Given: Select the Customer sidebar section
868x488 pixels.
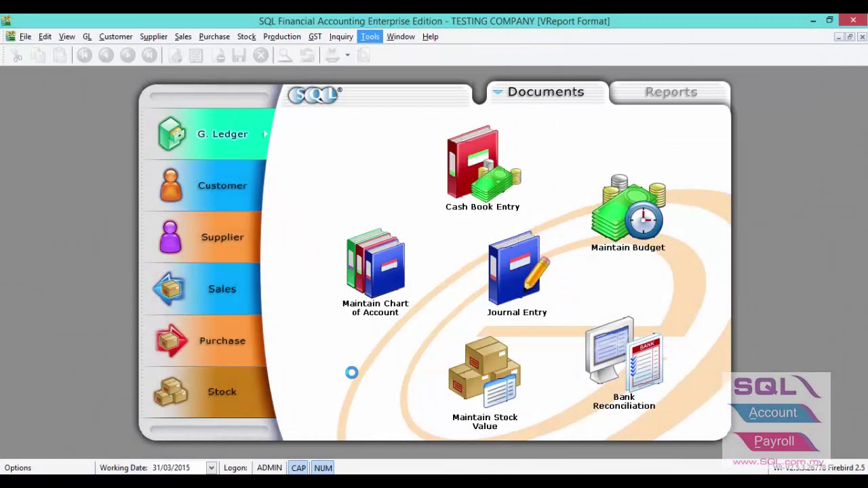Looking at the screenshot, I should pos(203,186).
